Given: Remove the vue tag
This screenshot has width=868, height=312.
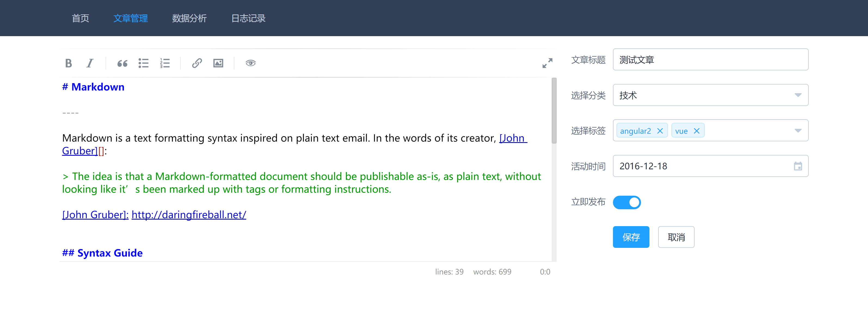Looking at the screenshot, I should click(x=697, y=131).
